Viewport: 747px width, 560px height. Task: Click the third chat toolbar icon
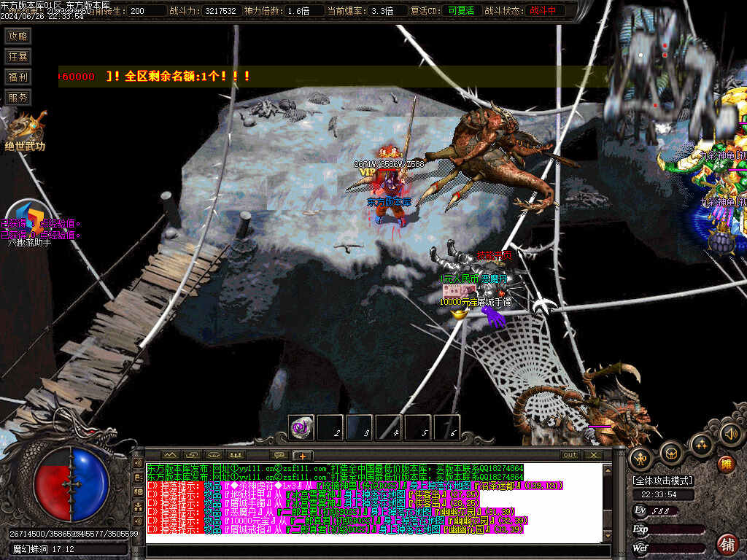click(x=214, y=455)
